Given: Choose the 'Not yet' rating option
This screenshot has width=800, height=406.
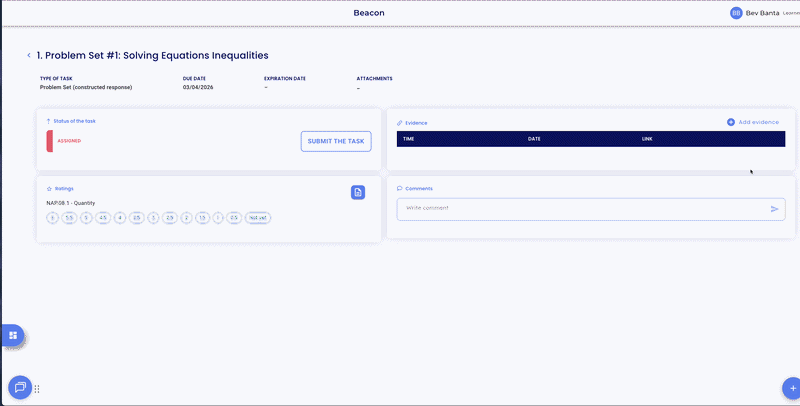Looking at the screenshot, I should (x=258, y=217).
